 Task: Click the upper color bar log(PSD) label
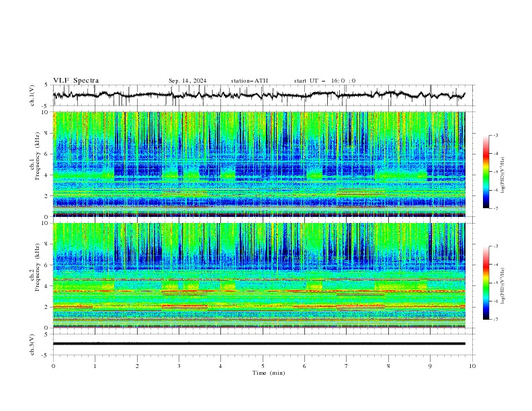502,175
